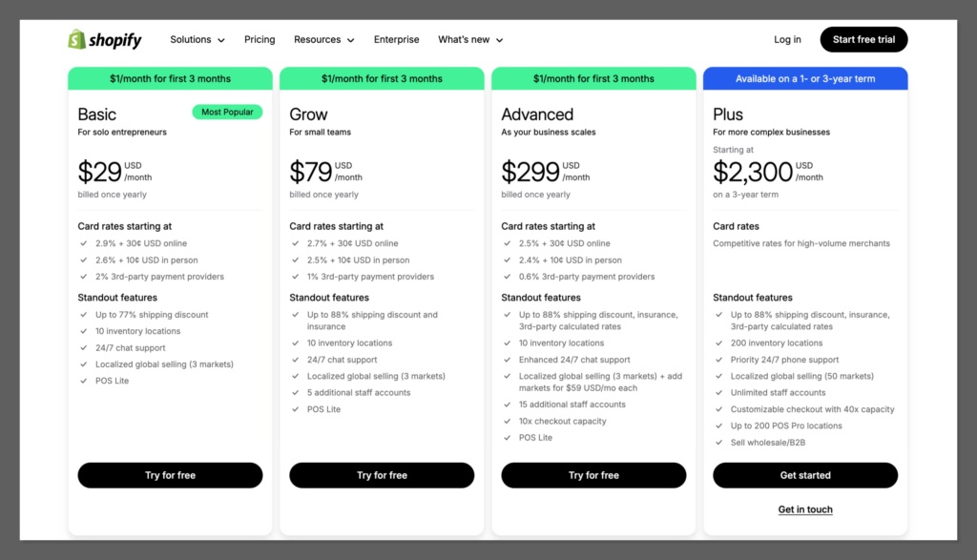Click the checkmark beside POS Lite in Basic plan
The width and height of the screenshot is (977, 560).
[x=85, y=381]
